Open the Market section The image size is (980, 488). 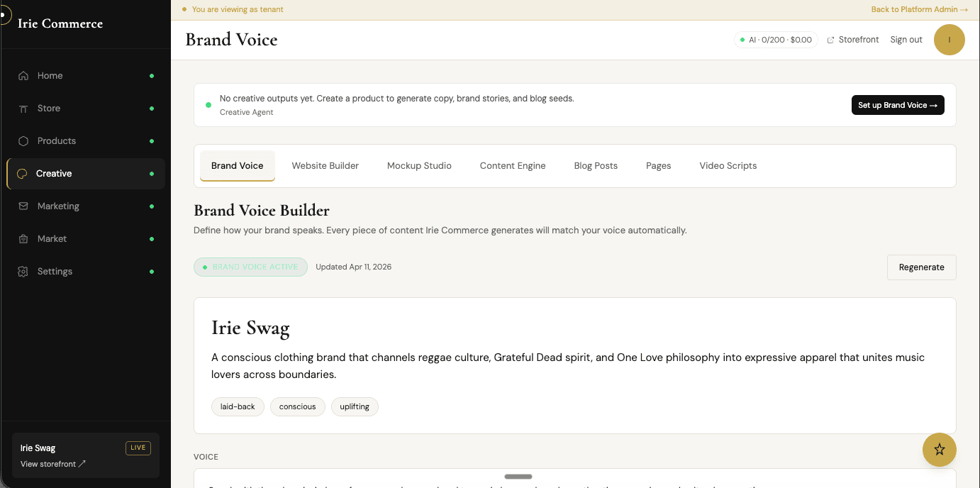click(86, 239)
